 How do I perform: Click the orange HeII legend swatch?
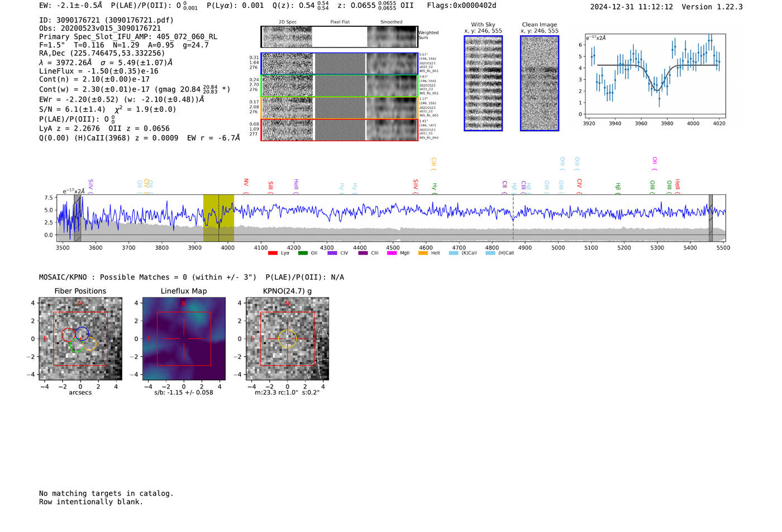pos(423,253)
